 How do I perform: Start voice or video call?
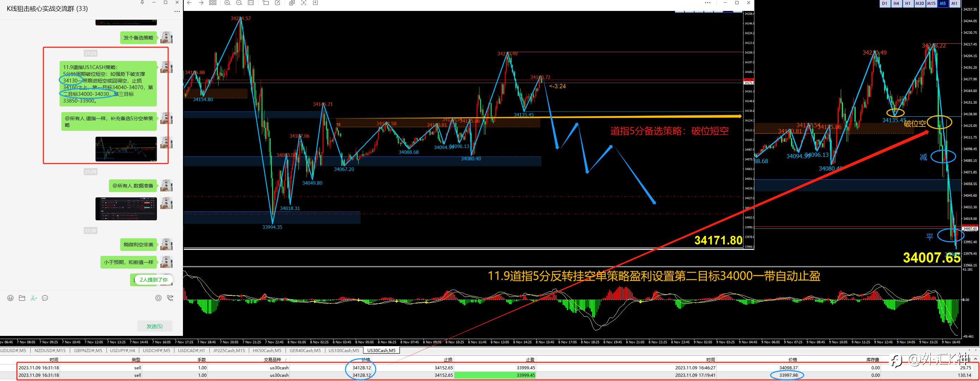coord(170,298)
